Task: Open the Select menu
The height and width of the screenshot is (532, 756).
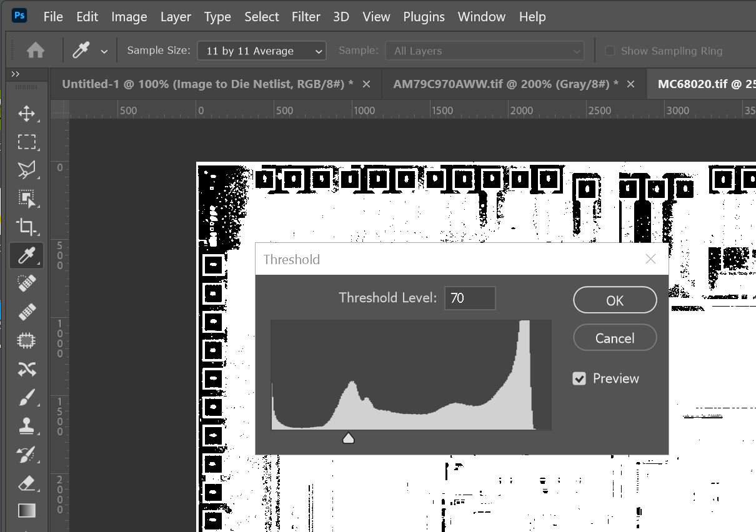Action: 262,17
